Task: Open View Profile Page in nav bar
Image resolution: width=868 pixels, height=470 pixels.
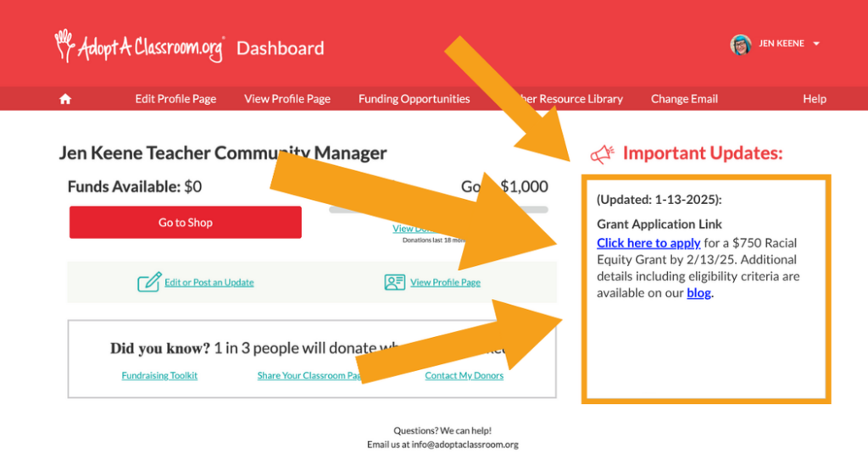Action: click(287, 99)
